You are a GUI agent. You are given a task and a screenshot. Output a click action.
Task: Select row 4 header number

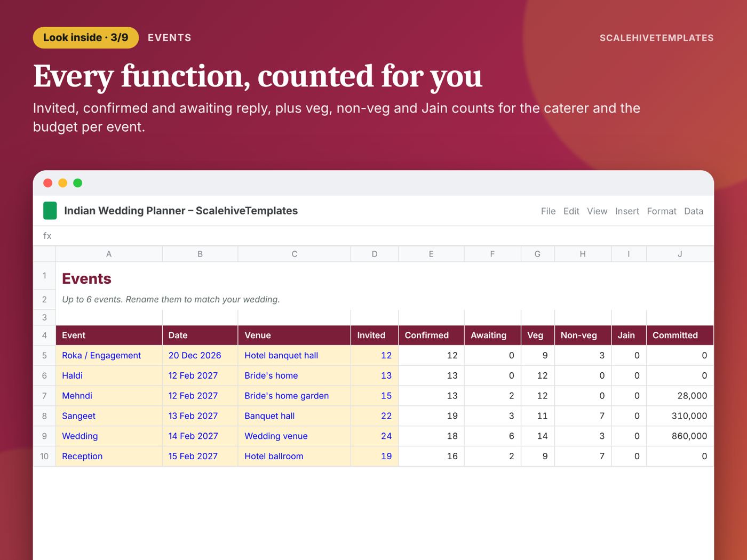click(x=44, y=335)
